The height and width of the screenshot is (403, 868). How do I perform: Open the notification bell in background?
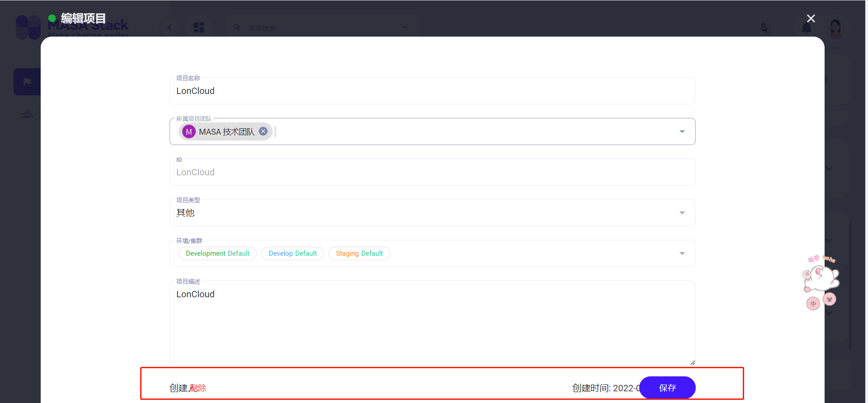806,28
